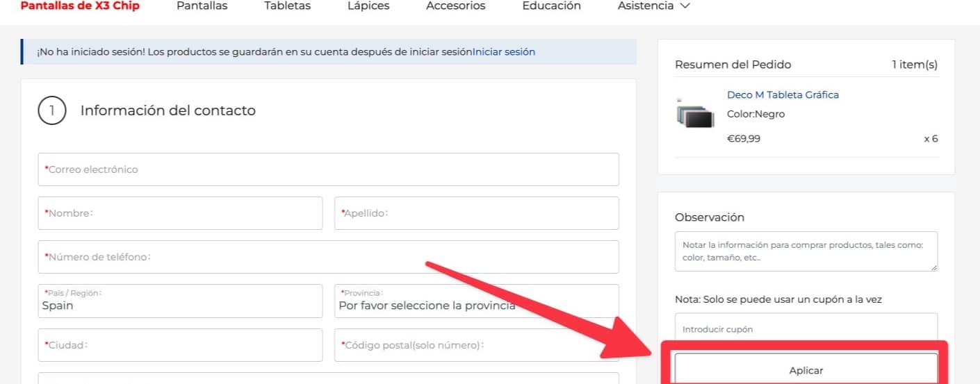Viewport: 980px width, 384px height.
Task: Click the Introducir cupón field
Action: pos(806,328)
